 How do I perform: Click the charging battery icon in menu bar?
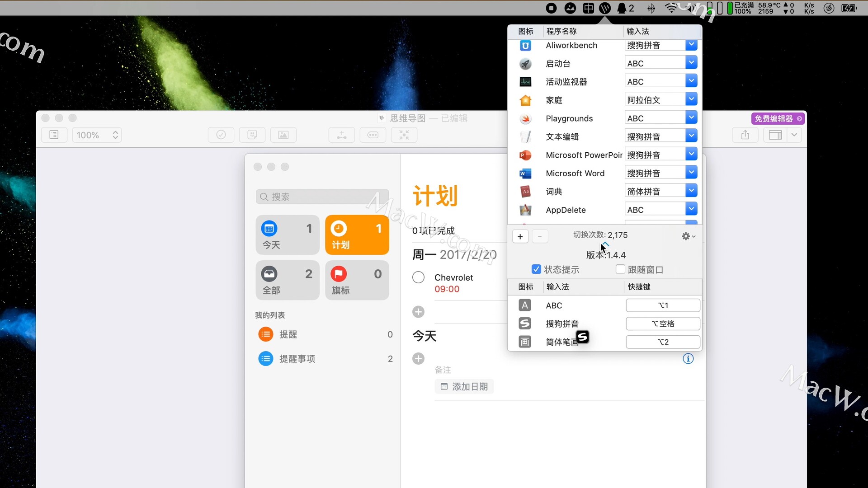coord(849,8)
